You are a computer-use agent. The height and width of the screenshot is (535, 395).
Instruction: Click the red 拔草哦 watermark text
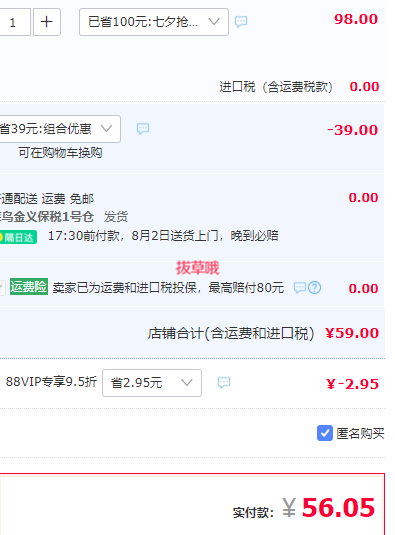(x=198, y=268)
